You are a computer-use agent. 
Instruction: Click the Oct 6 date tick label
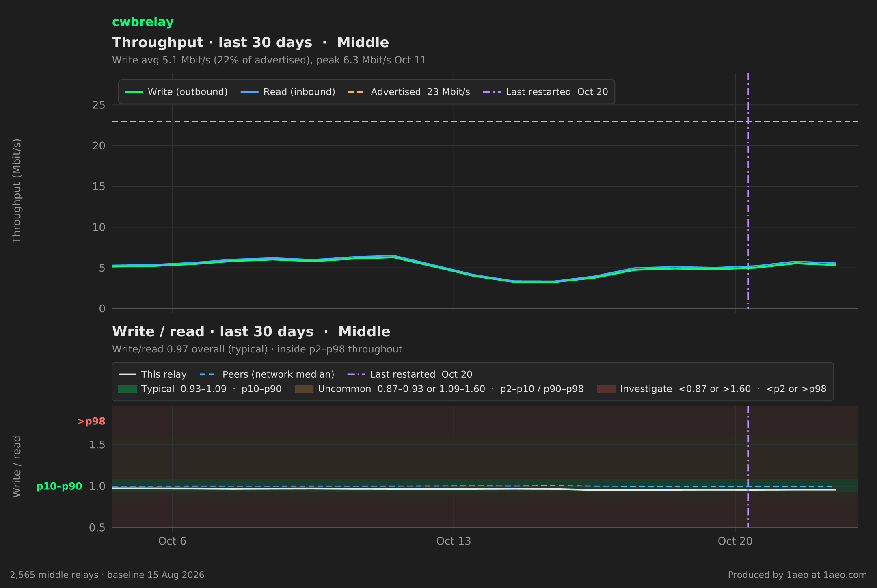tap(172, 541)
